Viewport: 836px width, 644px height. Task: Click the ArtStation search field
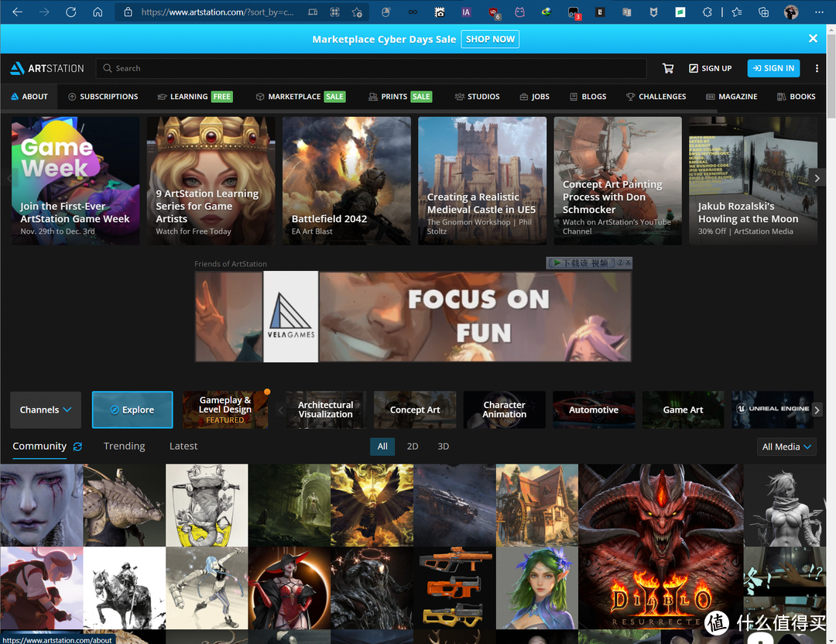click(371, 68)
